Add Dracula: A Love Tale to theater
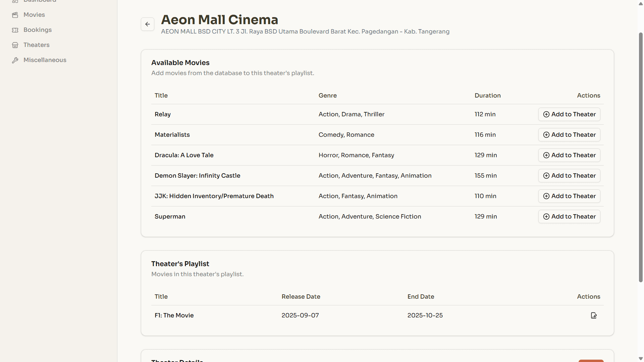Viewport: 644px width, 362px height. click(x=569, y=155)
